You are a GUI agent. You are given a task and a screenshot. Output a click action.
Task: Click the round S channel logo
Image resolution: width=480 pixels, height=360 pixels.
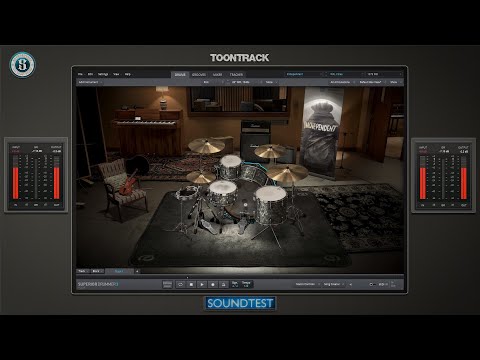tap(22, 65)
